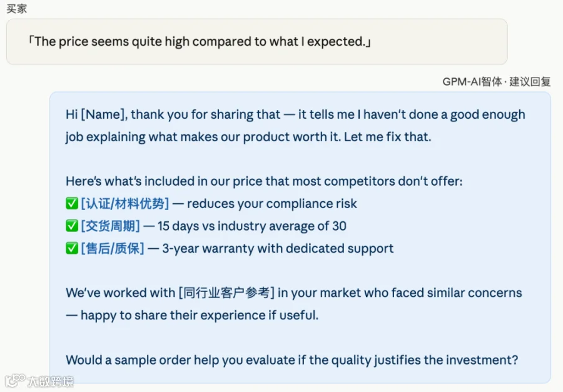Select the [认证/材料优势] placeholder

coord(125,204)
